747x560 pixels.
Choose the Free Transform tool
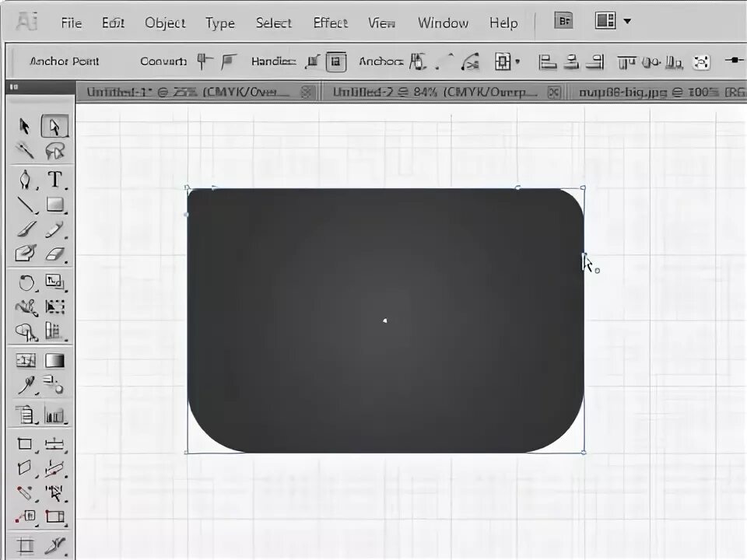pyautogui.click(x=54, y=306)
